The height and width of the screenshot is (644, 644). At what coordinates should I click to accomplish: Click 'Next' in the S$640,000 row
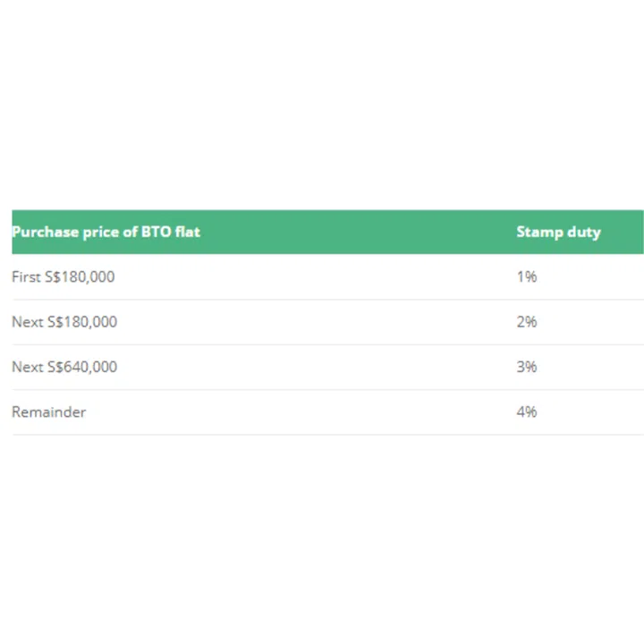pyautogui.click(x=27, y=367)
